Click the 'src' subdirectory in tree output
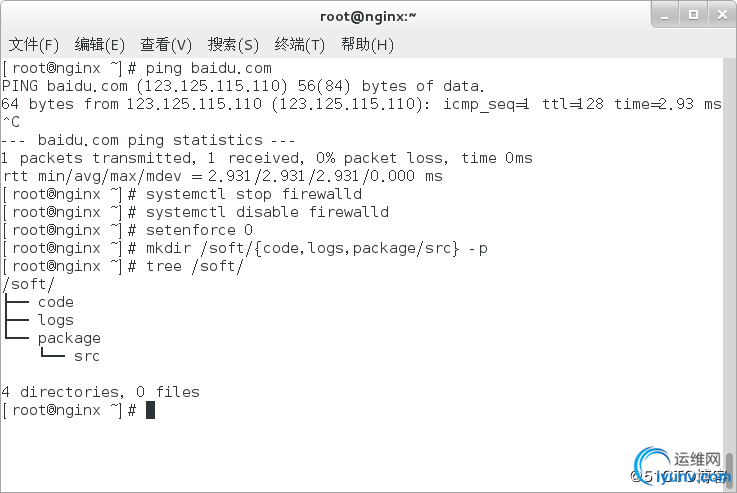Viewport: 737px width, 493px height. tap(87, 356)
